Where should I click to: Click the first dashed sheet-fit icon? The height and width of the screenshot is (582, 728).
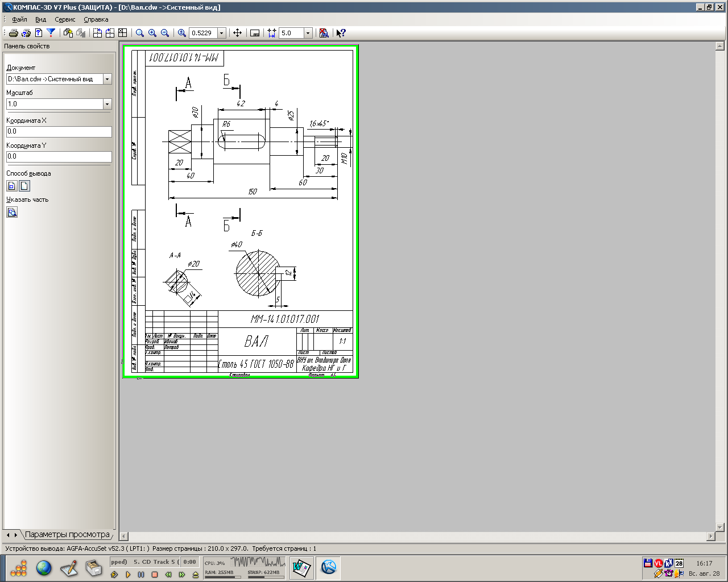click(x=97, y=33)
